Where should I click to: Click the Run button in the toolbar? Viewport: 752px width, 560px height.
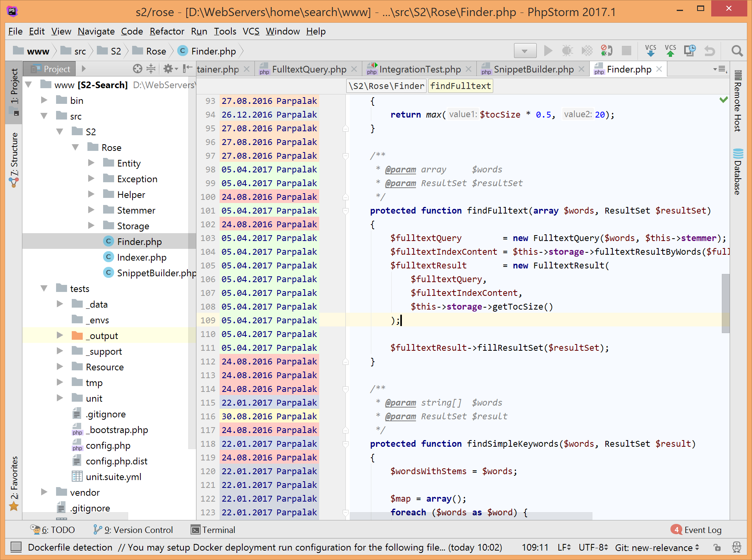click(x=548, y=51)
